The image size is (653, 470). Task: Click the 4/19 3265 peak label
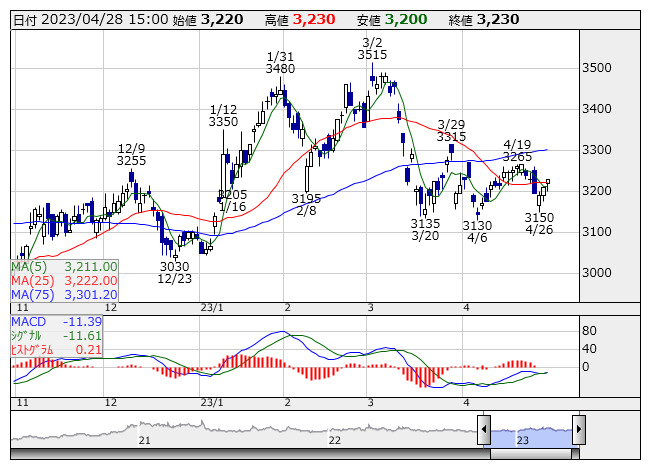517,151
